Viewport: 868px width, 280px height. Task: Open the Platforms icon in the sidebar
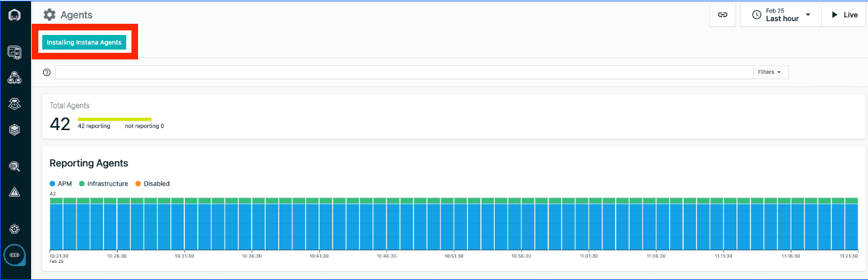(x=15, y=104)
